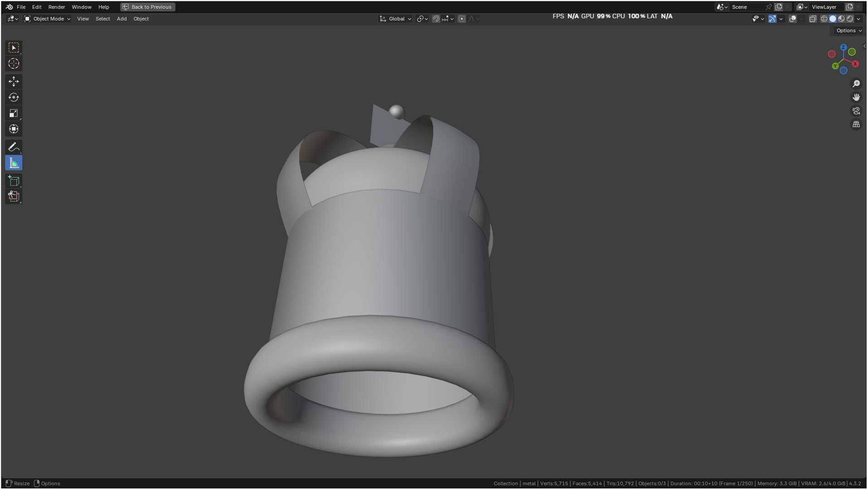This screenshot has height=490, width=868.
Task: Open the viewport Select menu
Action: 103,19
